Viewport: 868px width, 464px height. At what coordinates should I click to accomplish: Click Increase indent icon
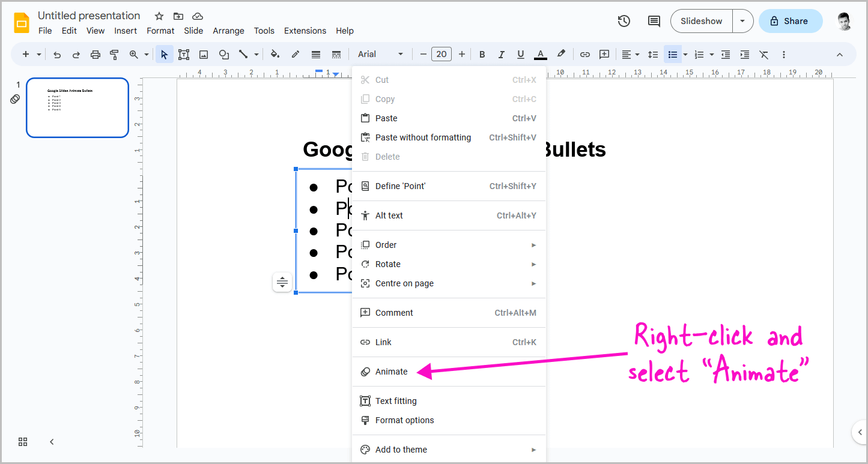(x=745, y=55)
